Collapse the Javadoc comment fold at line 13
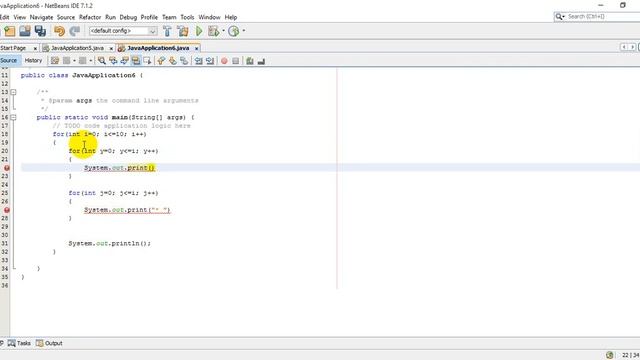 pos(13,92)
